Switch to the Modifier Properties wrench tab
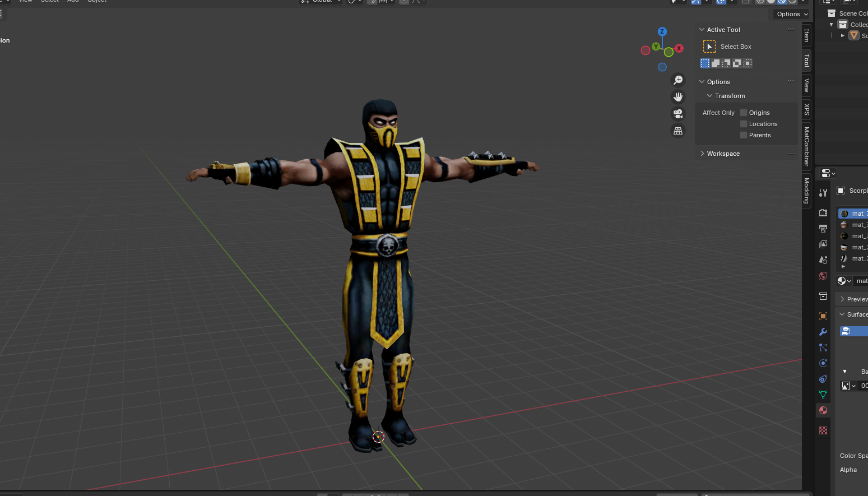 823,331
